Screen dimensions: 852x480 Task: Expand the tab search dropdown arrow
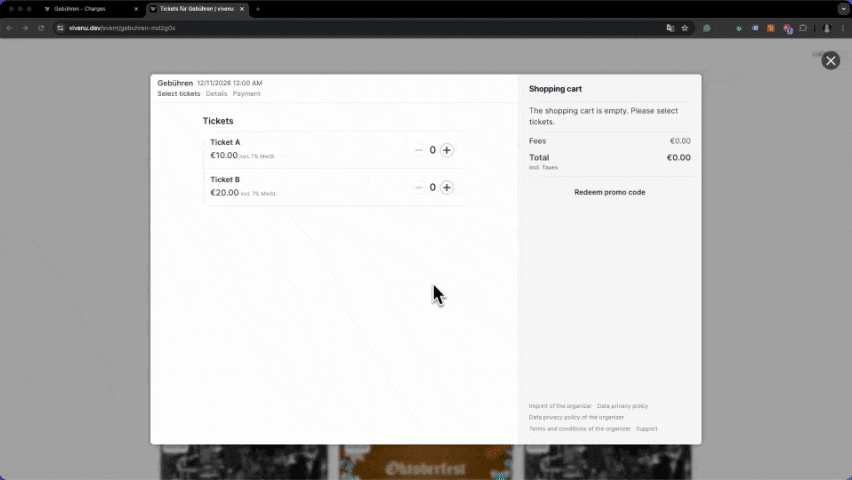[842, 9]
